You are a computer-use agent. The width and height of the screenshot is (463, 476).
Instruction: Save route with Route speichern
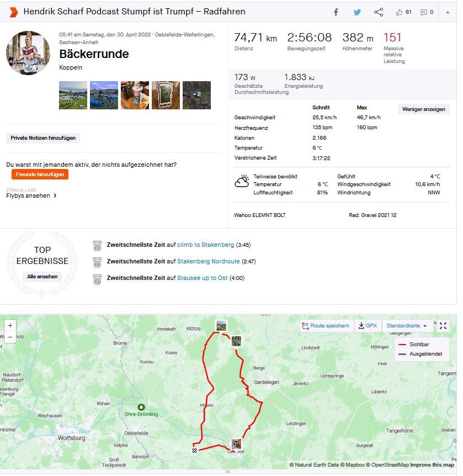point(326,326)
